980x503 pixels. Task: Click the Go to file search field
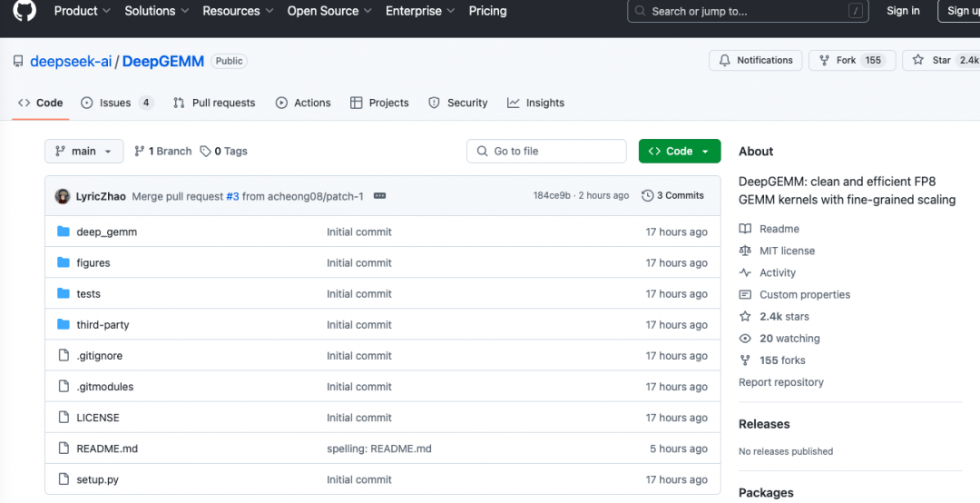pos(546,152)
